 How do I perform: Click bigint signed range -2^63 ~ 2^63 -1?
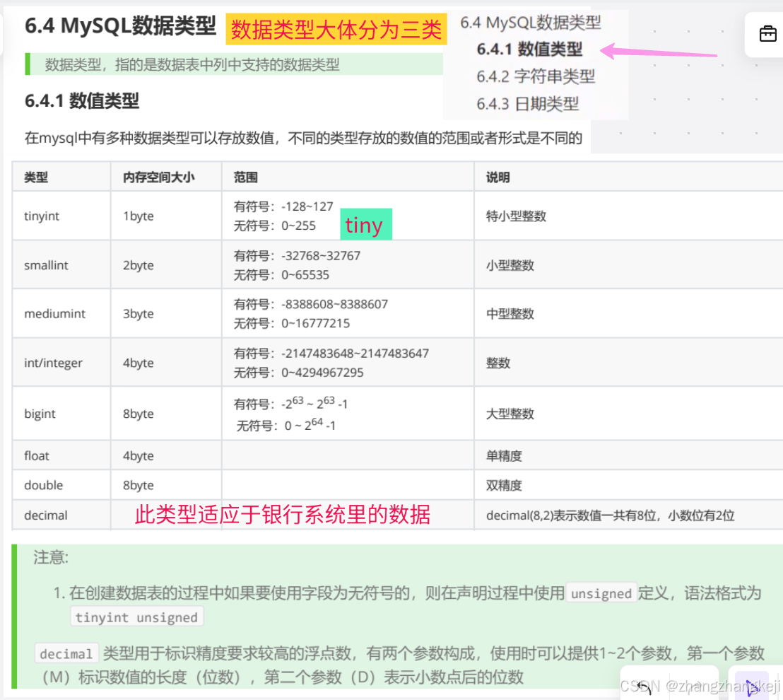click(290, 403)
